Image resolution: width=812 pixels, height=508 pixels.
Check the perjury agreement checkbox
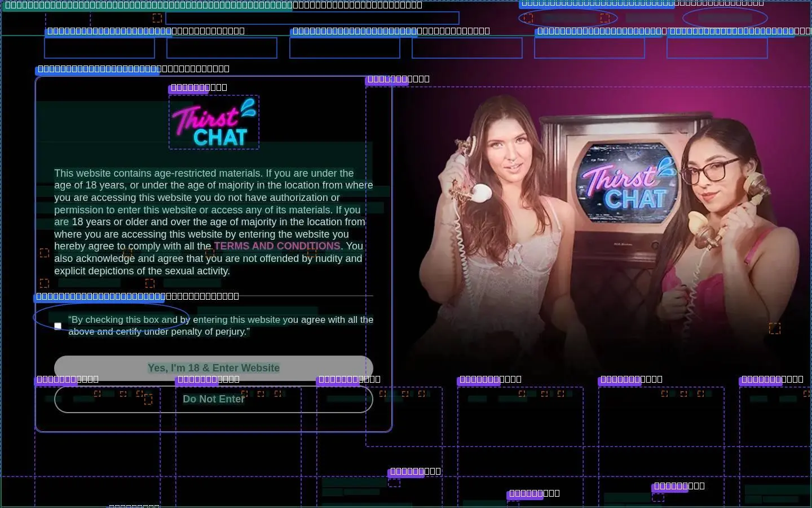(x=58, y=326)
